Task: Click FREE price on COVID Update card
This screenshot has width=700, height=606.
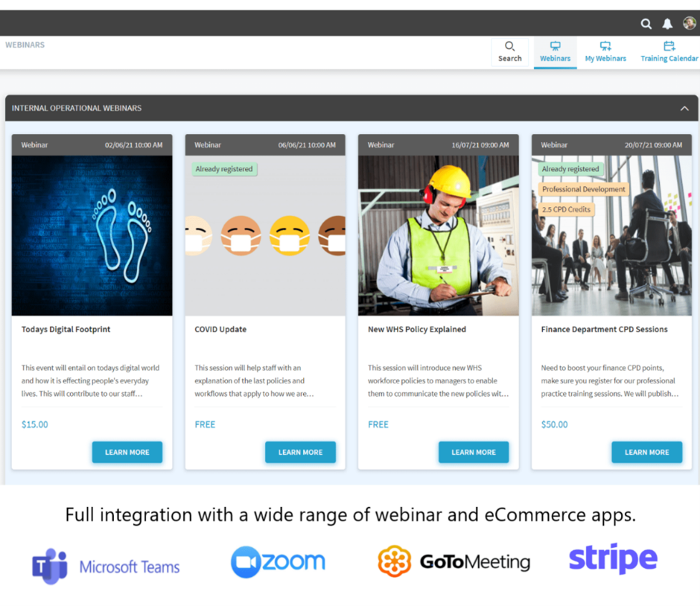Action: [x=205, y=424]
